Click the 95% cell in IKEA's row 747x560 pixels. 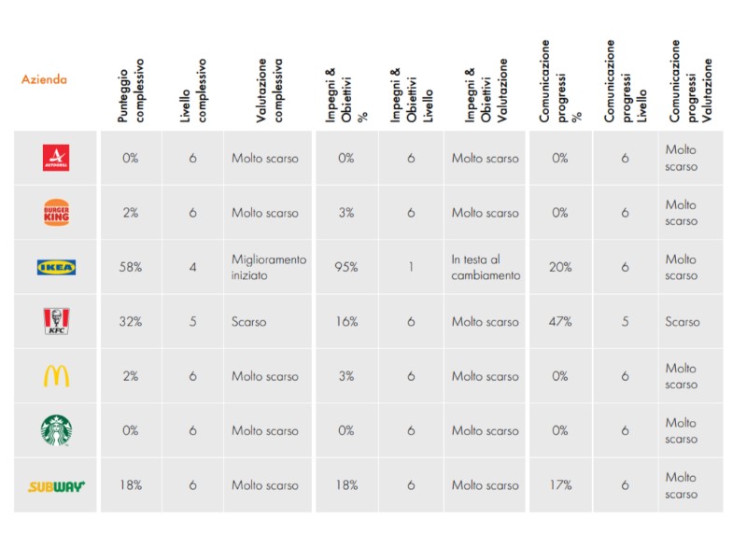(346, 268)
